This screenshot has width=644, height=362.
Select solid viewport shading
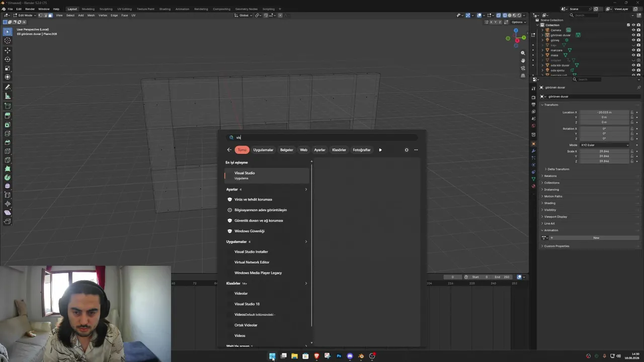point(510,15)
